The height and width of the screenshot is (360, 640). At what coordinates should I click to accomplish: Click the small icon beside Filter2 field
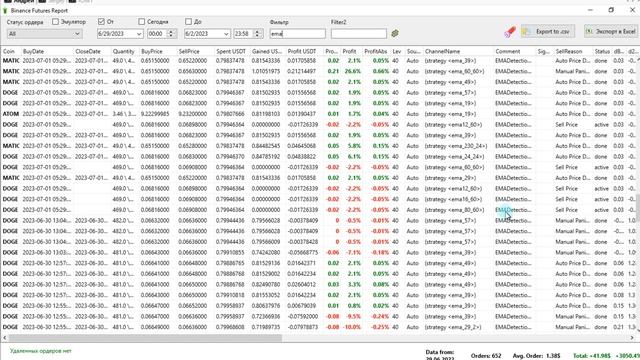(395, 33)
